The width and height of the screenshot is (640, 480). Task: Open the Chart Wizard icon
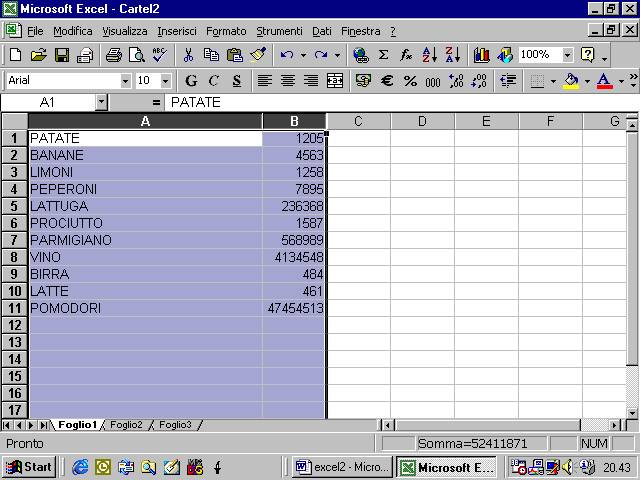tap(482, 55)
